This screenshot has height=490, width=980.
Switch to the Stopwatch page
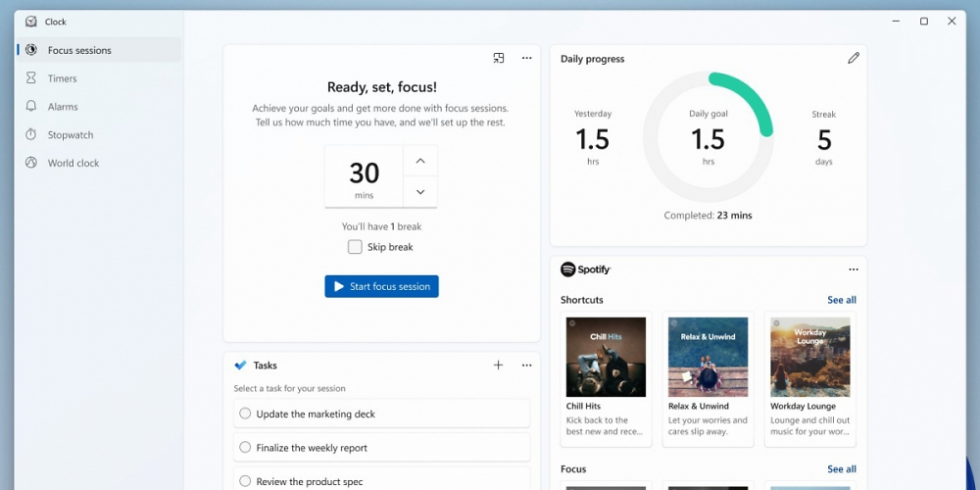click(x=99, y=134)
